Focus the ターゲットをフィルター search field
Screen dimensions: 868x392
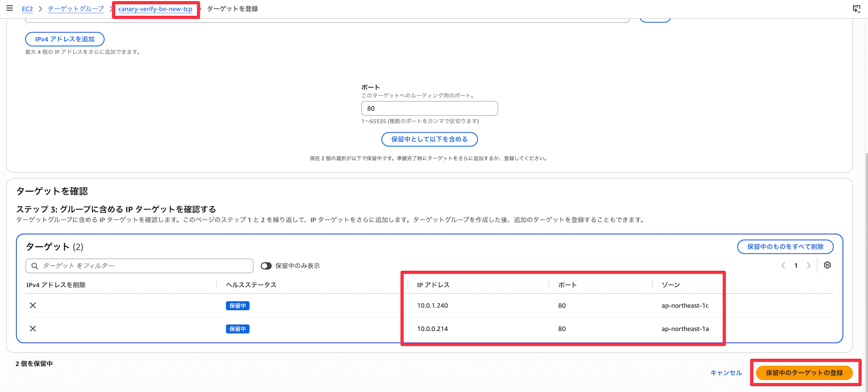[x=139, y=266]
